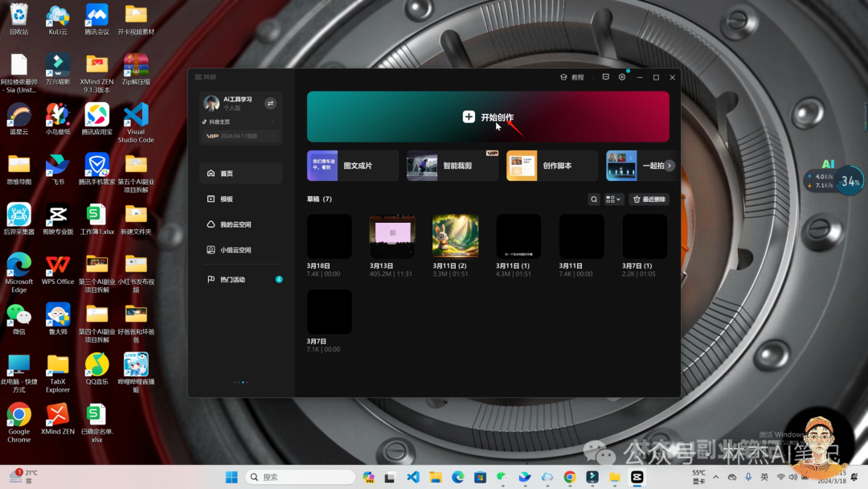Switch account with the swap arrows icon
Screen dimensions: 868x489
pyautogui.click(x=270, y=104)
